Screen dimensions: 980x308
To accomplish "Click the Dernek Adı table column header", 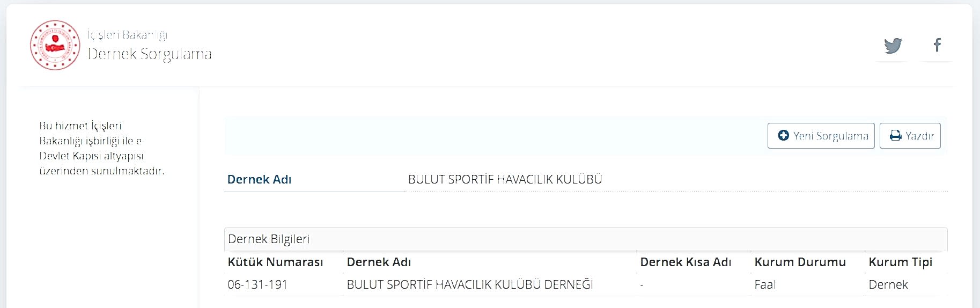I will (379, 262).
